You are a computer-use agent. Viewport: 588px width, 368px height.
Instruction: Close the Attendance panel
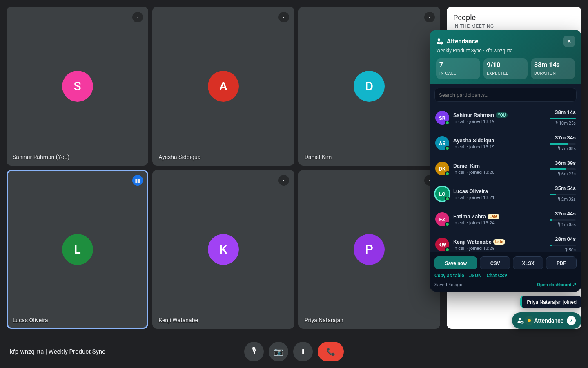(x=569, y=41)
